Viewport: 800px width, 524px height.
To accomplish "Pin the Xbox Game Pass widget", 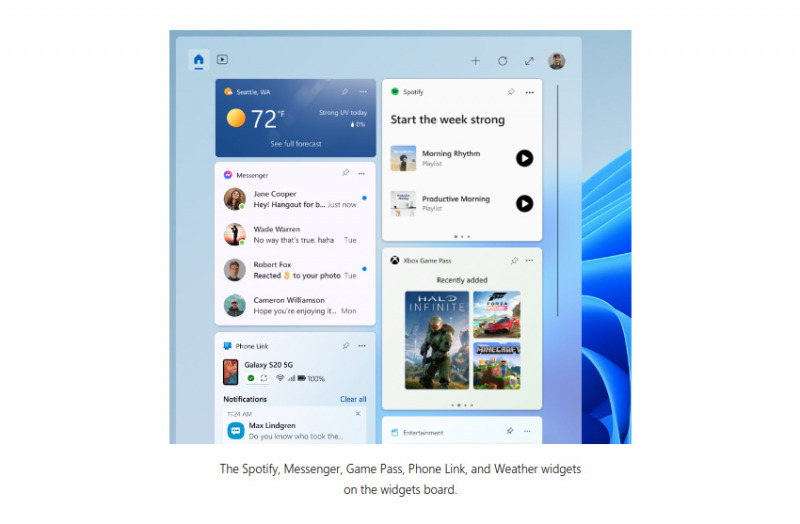I will pos(514,260).
